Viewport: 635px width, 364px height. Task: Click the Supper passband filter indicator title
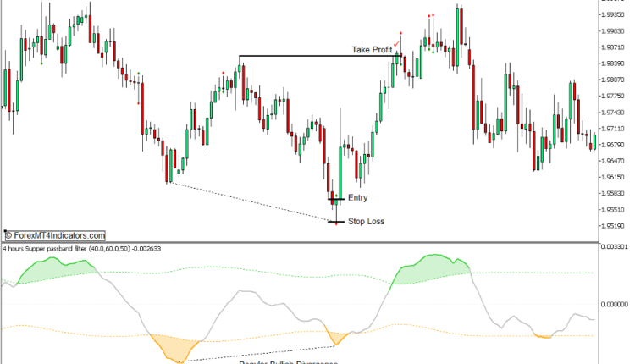click(82, 249)
